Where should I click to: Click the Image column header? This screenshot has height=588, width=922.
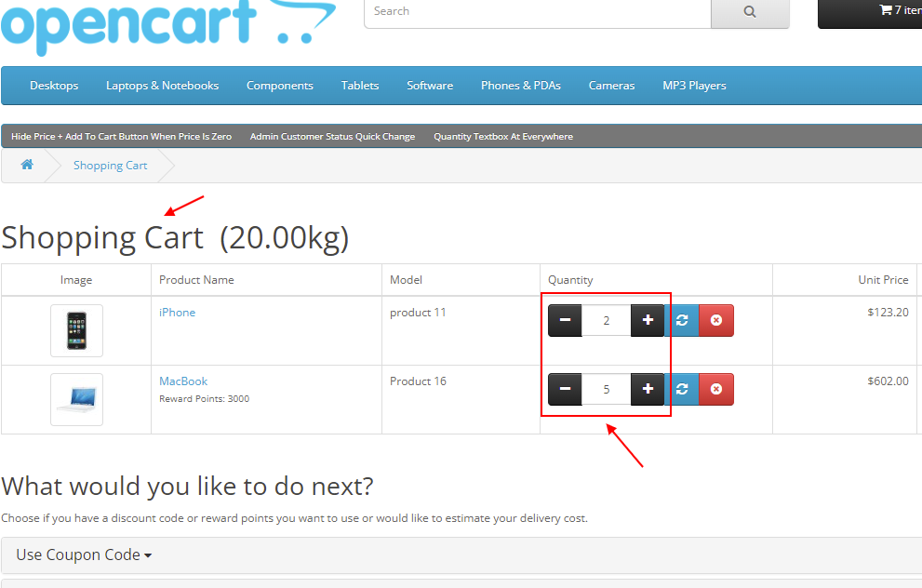point(76,280)
